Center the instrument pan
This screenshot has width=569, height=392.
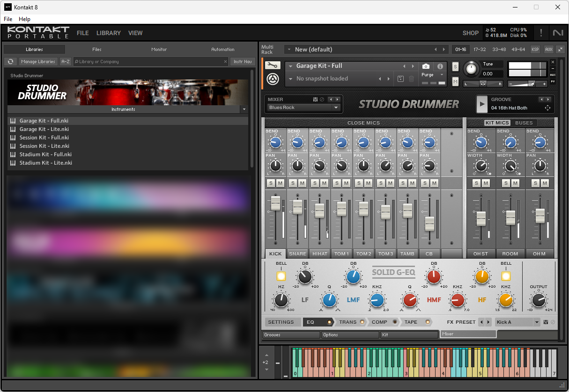pos(483,84)
